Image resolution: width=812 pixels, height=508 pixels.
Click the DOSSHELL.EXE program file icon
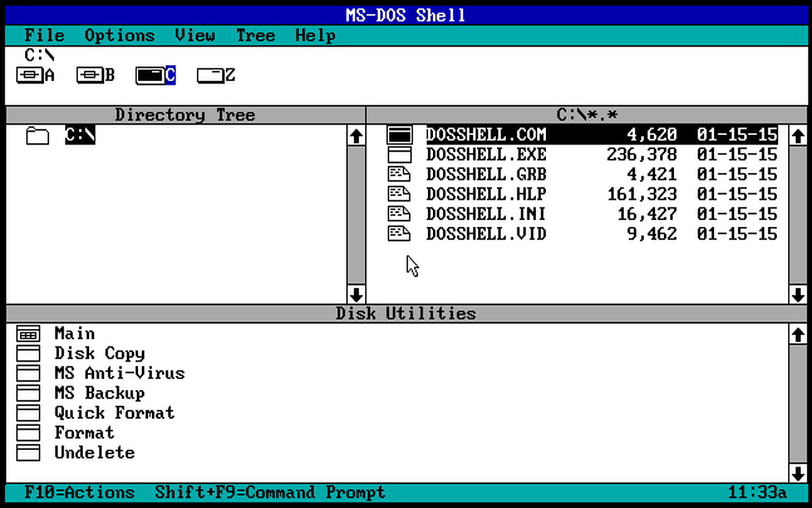pos(399,155)
